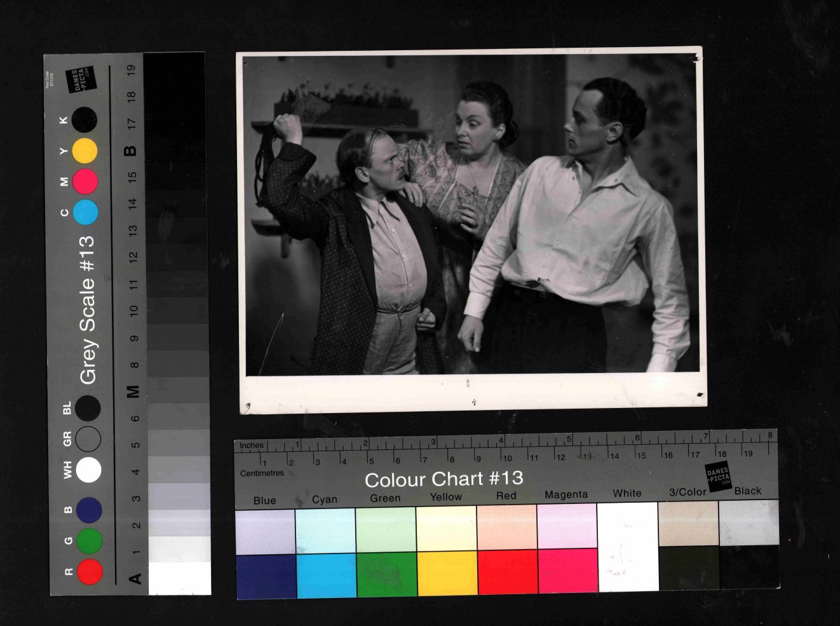Pick the green circle labeled G
This screenshot has width=840, height=626.
coord(90,541)
